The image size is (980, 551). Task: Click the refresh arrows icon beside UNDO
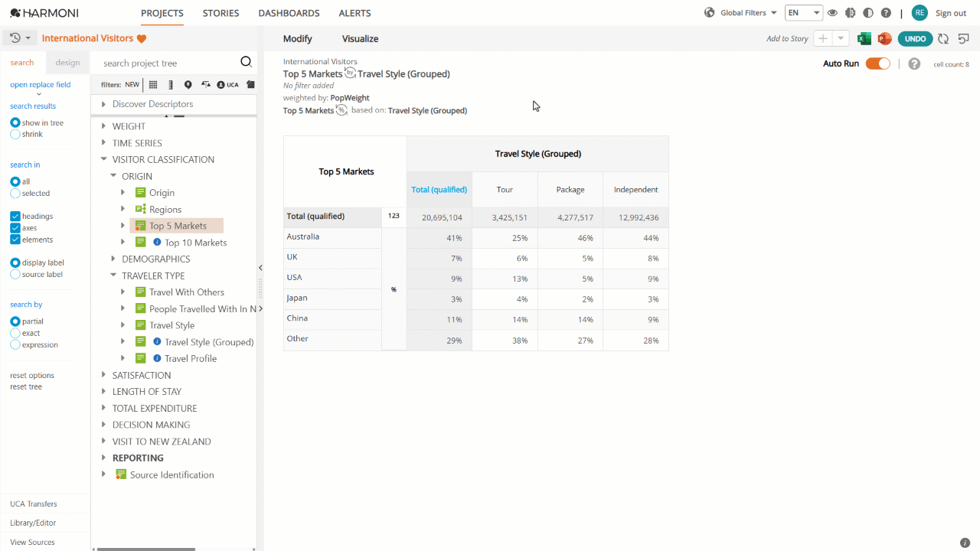tap(943, 38)
